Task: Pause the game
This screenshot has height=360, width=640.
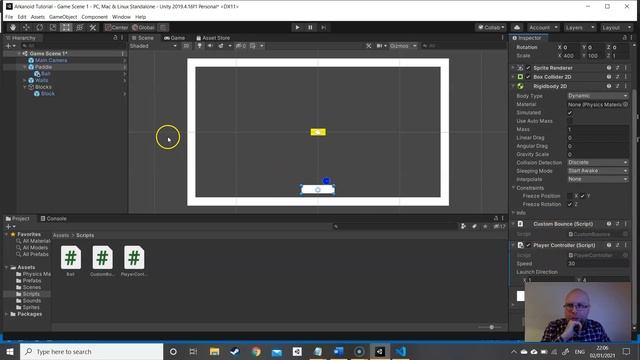Action: point(310,27)
